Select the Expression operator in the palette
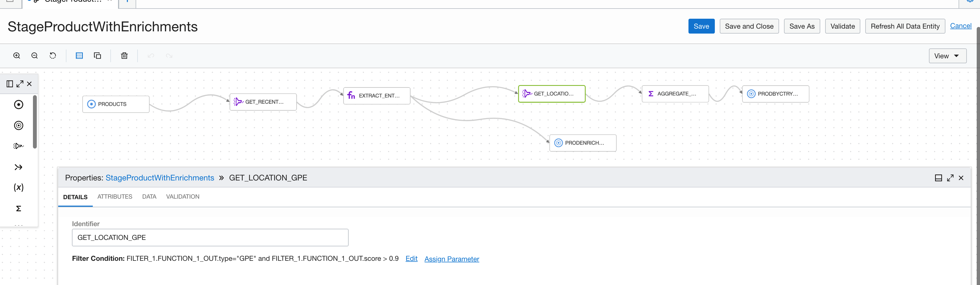The height and width of the screenshot is (285, 980). 18,187
